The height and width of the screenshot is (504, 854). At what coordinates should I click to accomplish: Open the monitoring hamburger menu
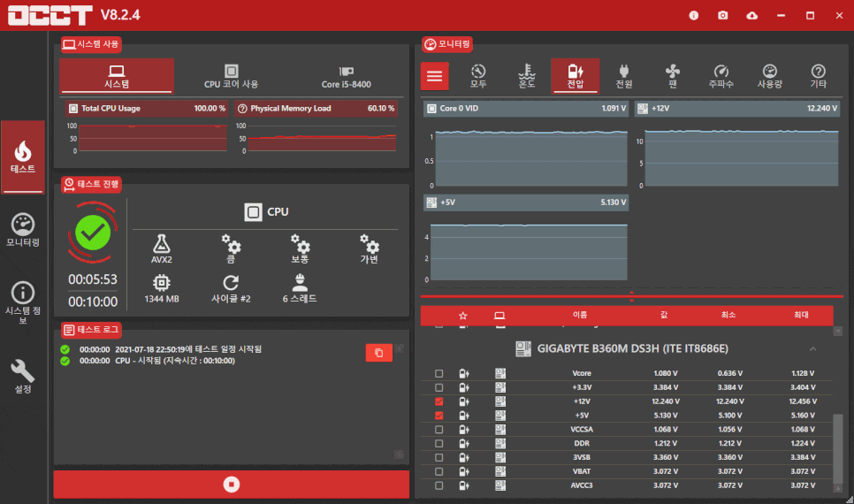(435, 76)
